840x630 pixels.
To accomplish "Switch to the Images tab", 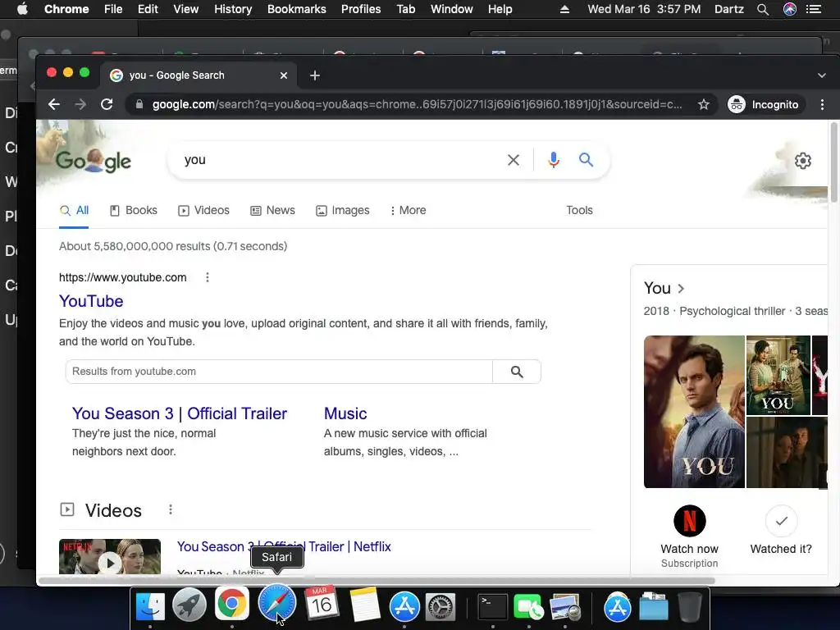I will click(x=343, y=211).
